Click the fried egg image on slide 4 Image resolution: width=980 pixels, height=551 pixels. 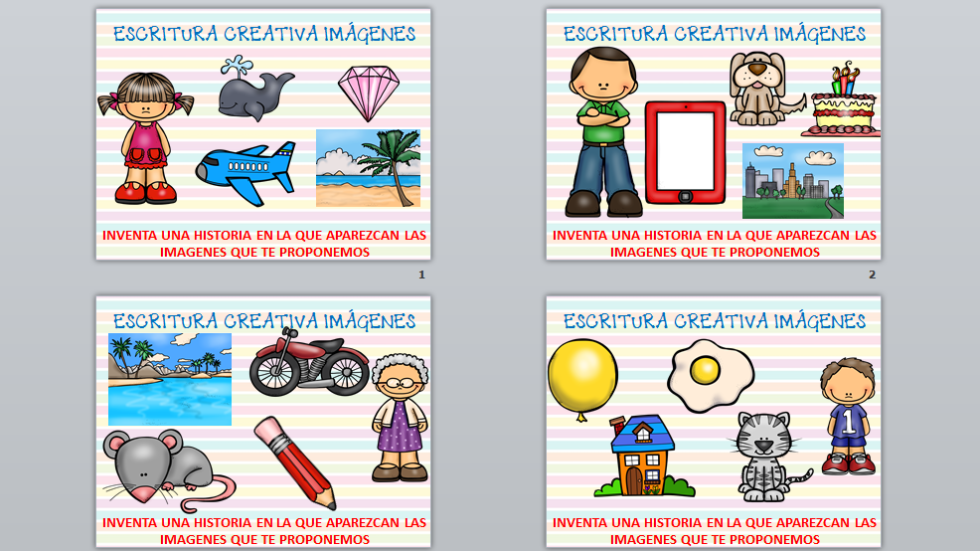pos(711,376)
